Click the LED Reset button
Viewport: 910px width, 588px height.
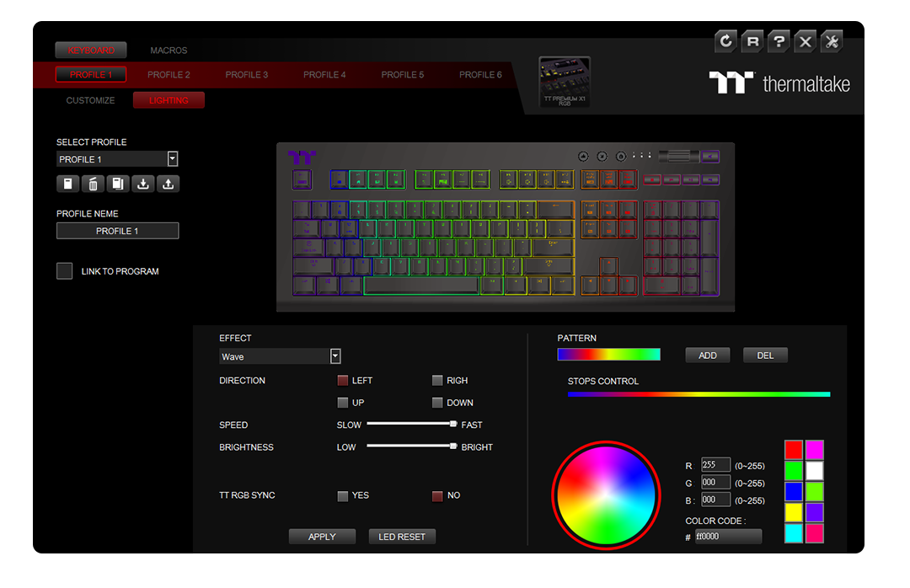(402, 537)
